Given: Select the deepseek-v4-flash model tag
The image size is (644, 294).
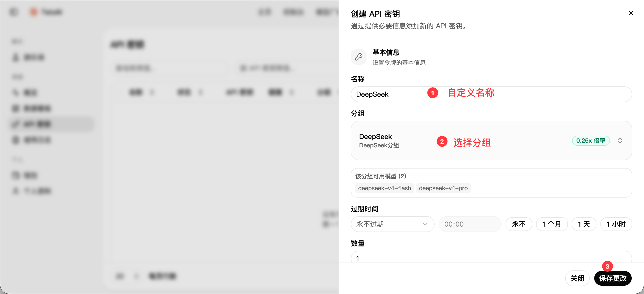Looking at the screenshot, I should click(384, 188).
